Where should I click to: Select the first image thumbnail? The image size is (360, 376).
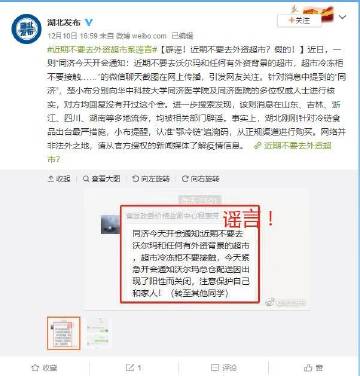64,333
